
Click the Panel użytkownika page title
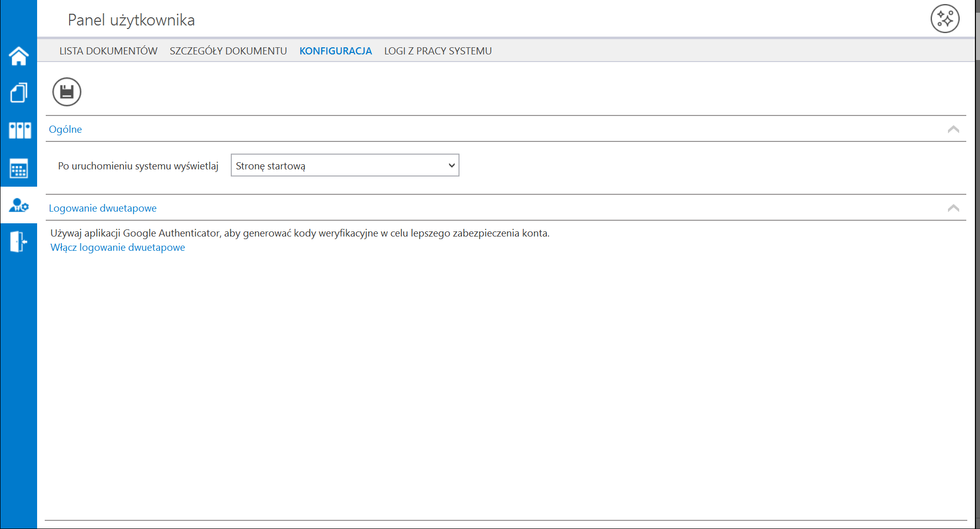click(x=131, y=20)
